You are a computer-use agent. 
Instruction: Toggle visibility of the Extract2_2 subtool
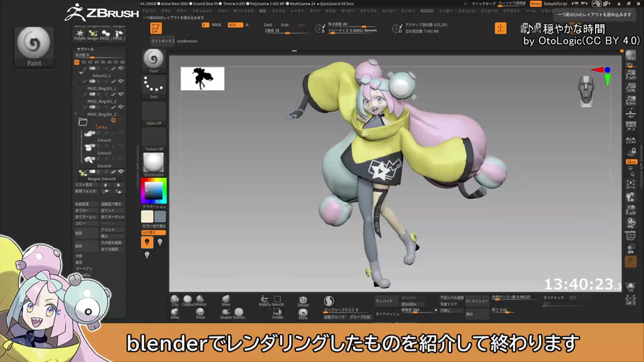tap(121, 68)
